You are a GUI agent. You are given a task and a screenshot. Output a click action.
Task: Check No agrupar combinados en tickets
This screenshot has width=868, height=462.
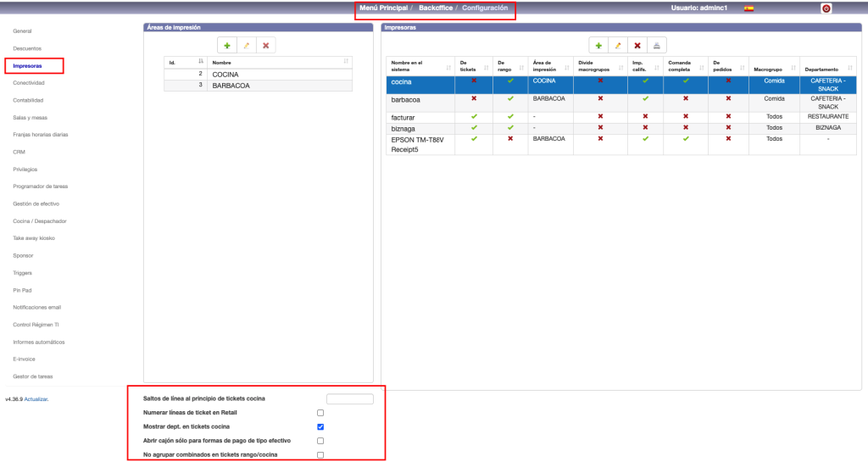click(320, 455)
